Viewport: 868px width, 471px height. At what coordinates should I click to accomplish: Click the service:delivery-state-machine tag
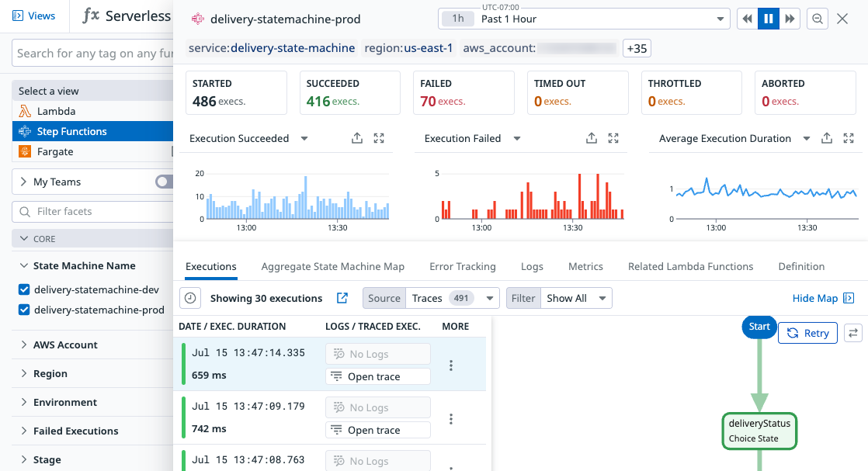(271, 48)
